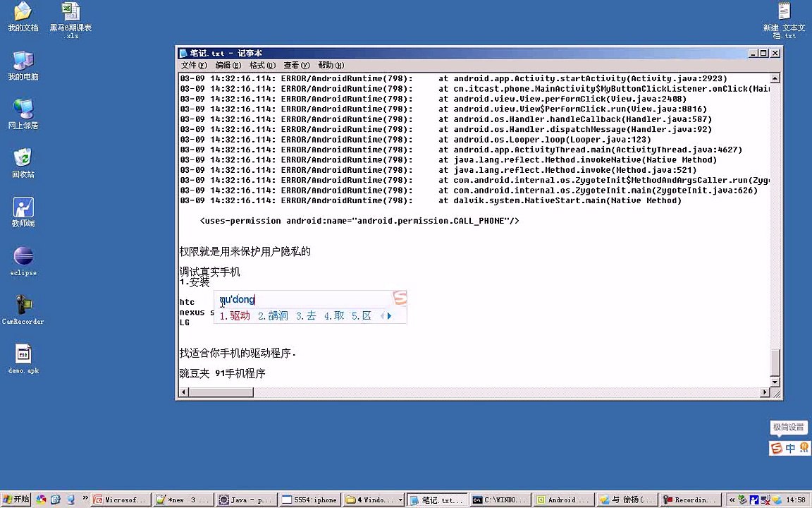The height and width of the screenshot is (508, 812).
Task: Click the 开始 Start button
Action: coord(16,500)
